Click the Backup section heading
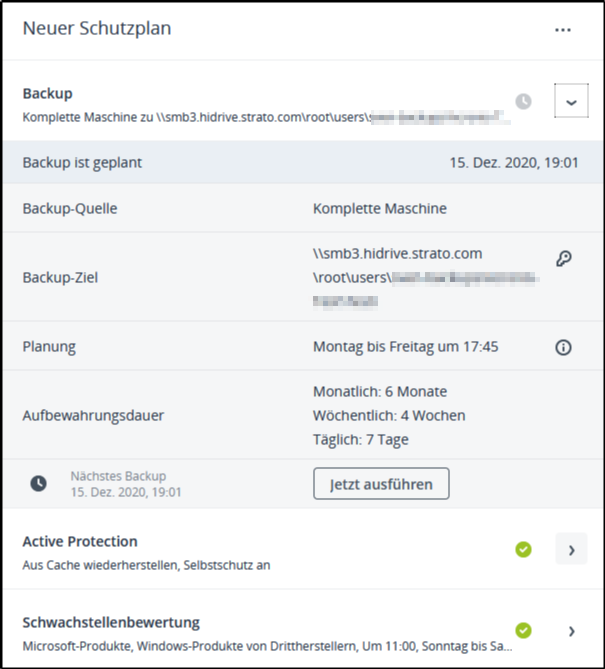 [x=48, y=93]
